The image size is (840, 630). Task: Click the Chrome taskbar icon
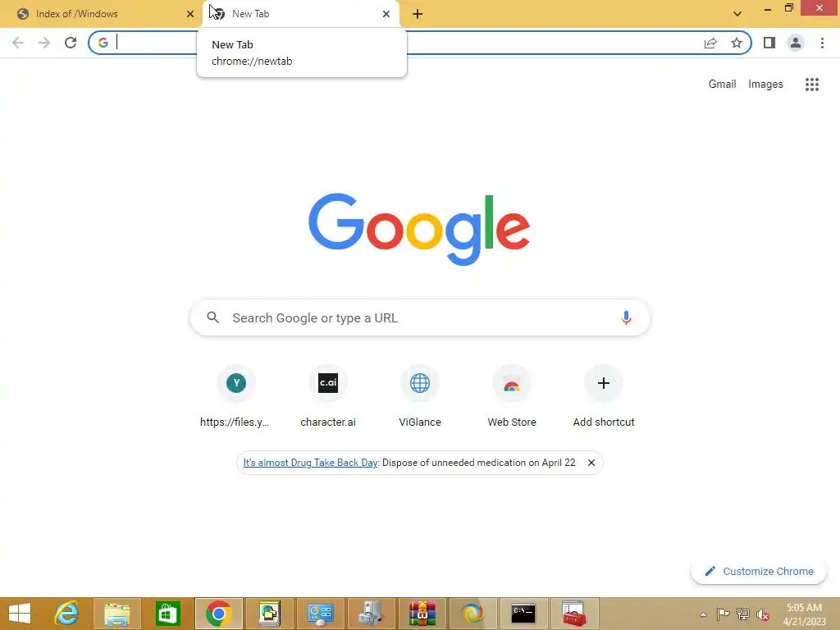[x=218, y=614]
